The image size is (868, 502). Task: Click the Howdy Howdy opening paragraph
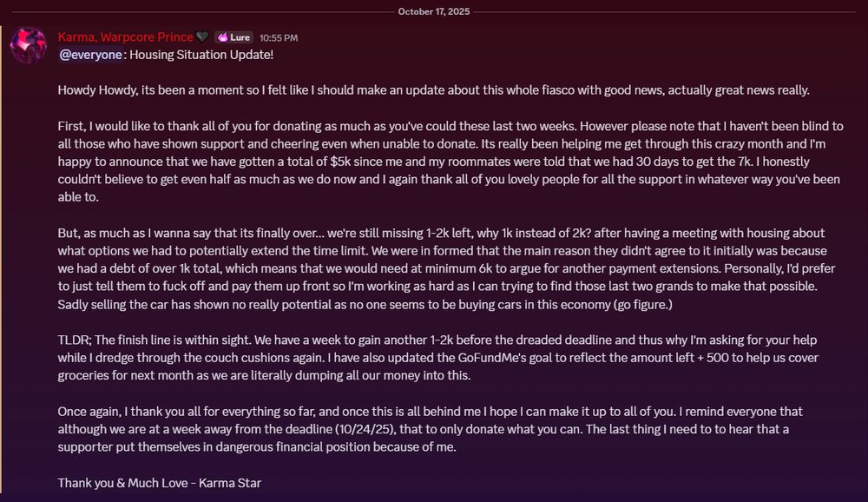433,89
